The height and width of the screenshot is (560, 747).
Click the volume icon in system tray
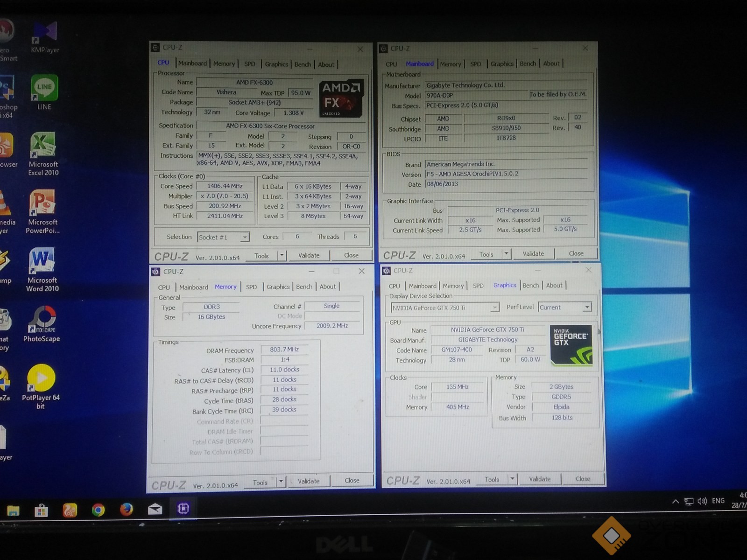point(702,501)
